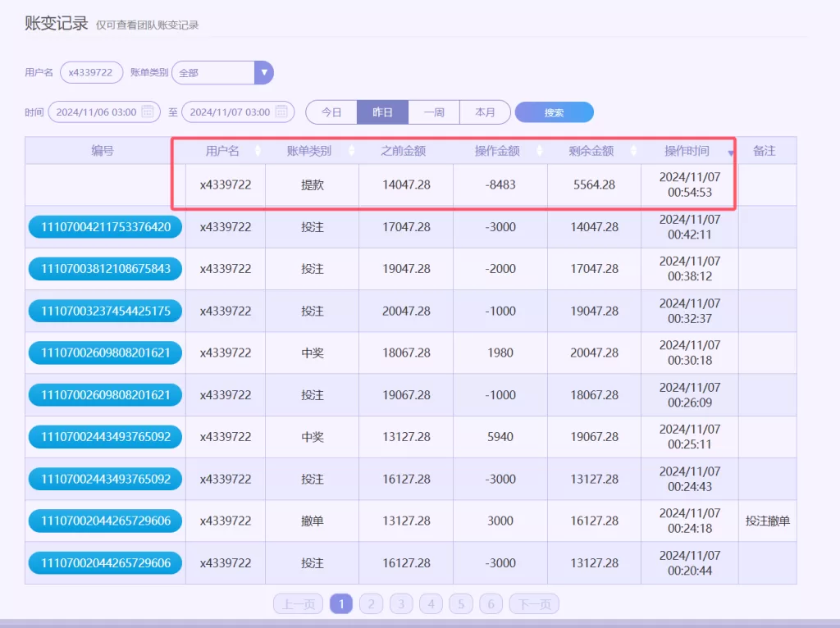The width and height of the screenshot is (840, 628).
Task: Open 投注 record 11107002609808201621 at 00:26:09
Action: [105, 395]
